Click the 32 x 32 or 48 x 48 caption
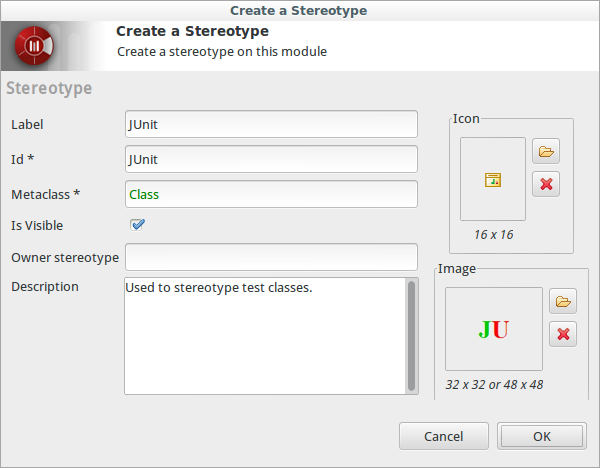The width and height of the screenshot is (600, 468). 492,384
